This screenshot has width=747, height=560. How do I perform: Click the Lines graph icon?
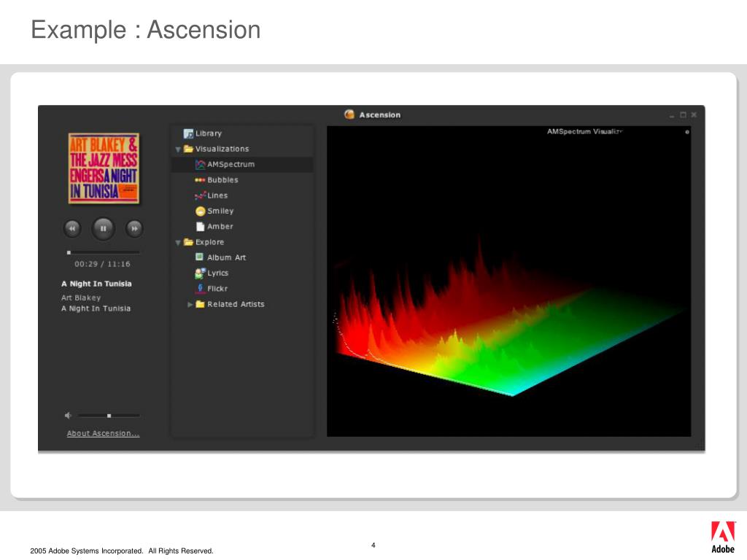pyautogui.click(x=200, y=195)
